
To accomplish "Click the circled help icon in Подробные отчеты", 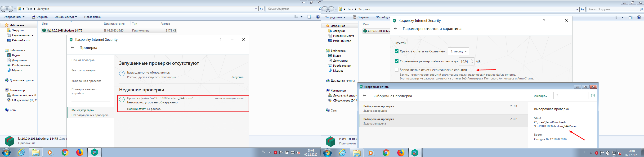I will [x=593, y=96].
